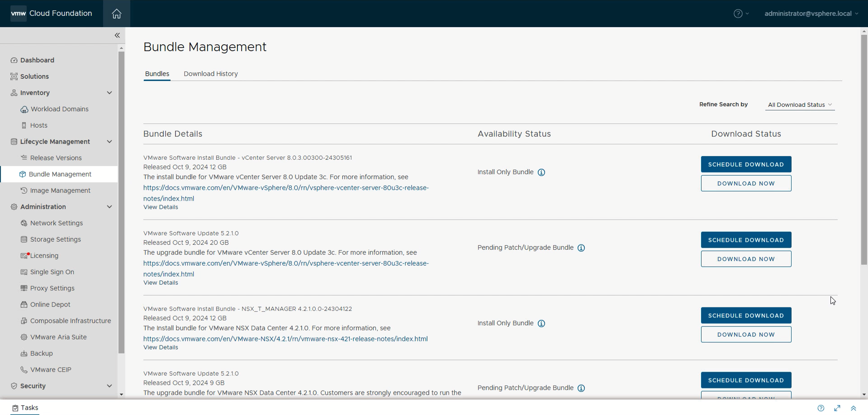
Task: Open the info tooltip beside Install Only Bundle
Action: [x=541, y=172]
